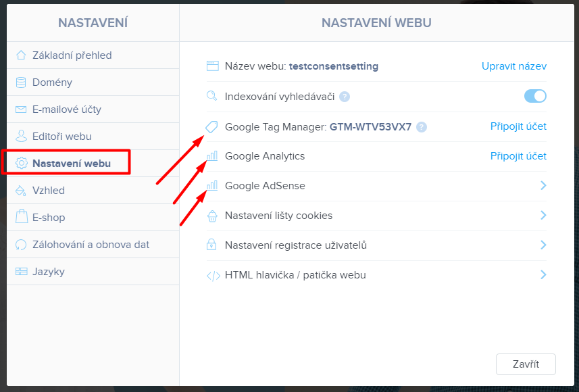Click Připojit účet for Google Tag Manager

pos(518,126)
